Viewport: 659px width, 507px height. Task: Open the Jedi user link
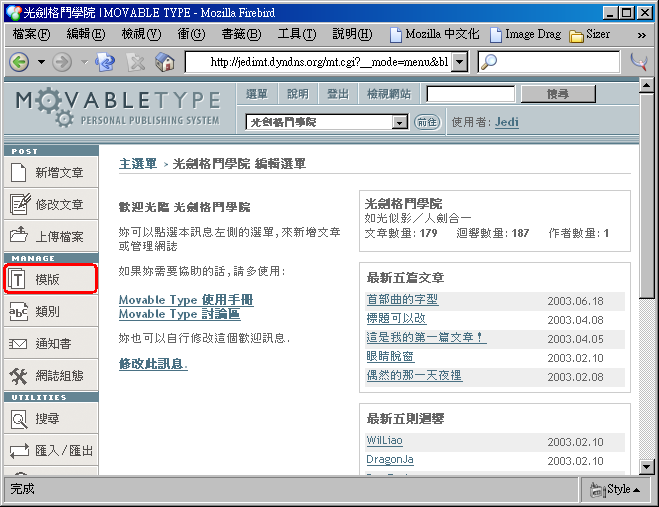(506, 122)
